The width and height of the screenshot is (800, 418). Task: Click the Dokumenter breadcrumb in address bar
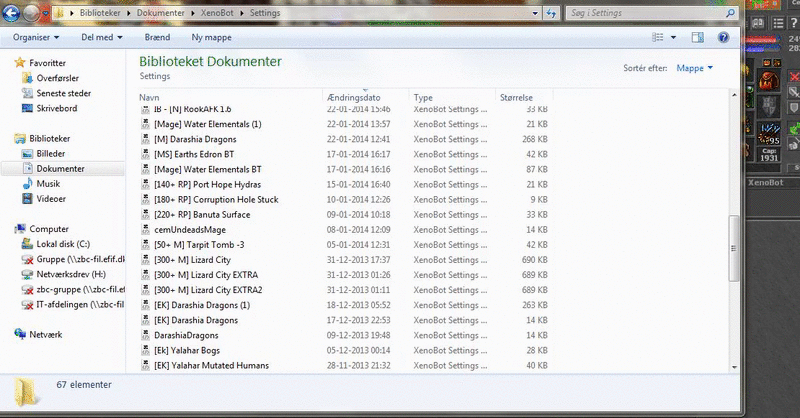pos(160,13)
